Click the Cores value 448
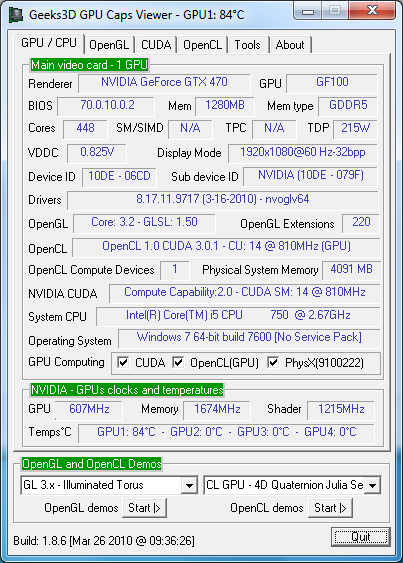Screen dimensions: 403x563 (x=85, y=129)
